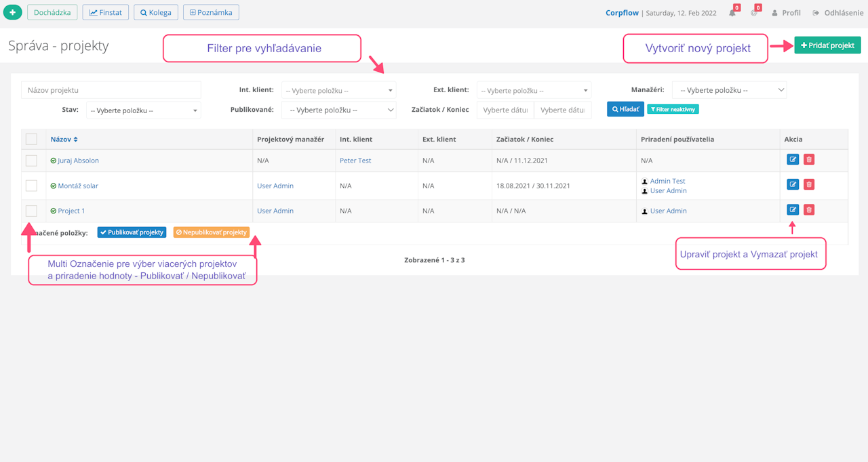
Task: Edit the Project 1 entry
Action: [x=793, y=209]
